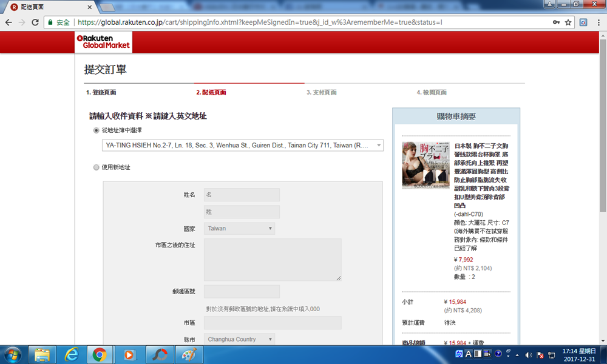Open the 縣市 Changhua Country dropdown
This screenshot has height=364, width=607.
(239, 339)
